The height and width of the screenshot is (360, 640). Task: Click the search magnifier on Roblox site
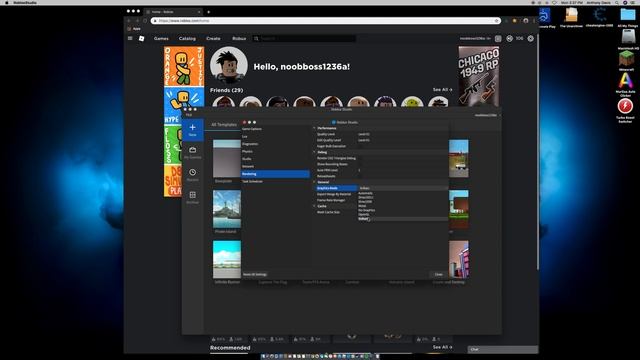(256, 39)
